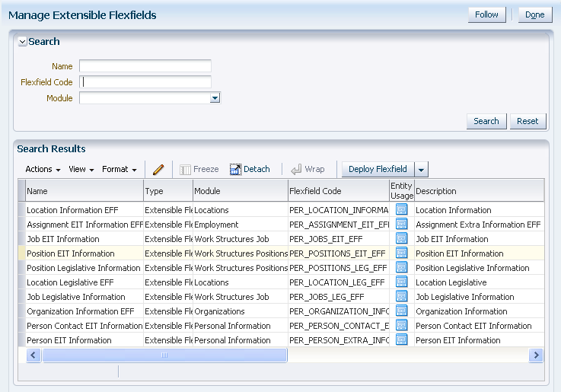
Task: Click the Employment module cell
Action: (x=241, y=225)
